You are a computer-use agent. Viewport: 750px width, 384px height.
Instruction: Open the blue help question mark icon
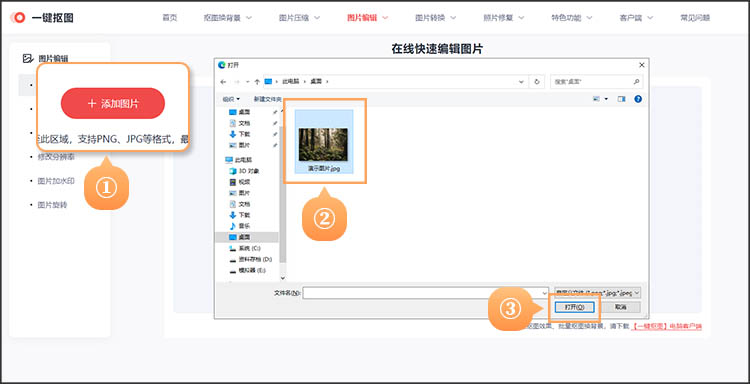click(x=638, y=99)
